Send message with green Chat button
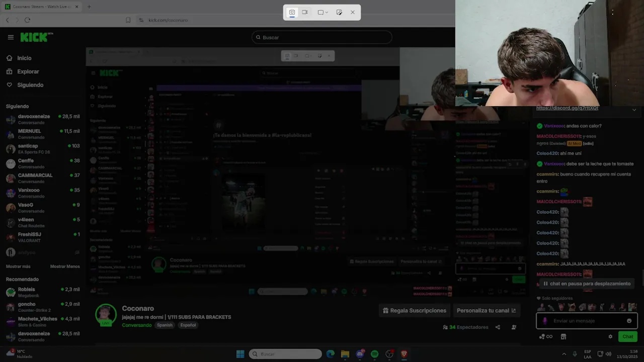The image size is (644, 362). point(628,337)
